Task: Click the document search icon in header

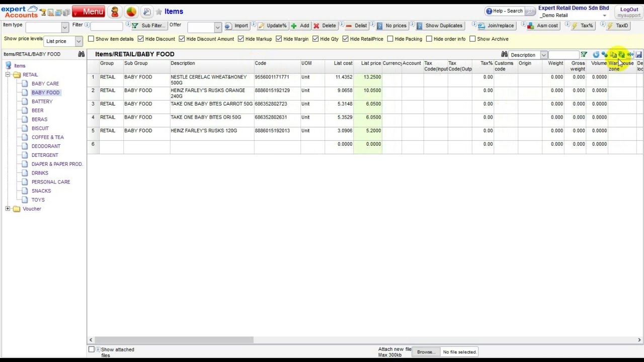Action: coord(147,12)
